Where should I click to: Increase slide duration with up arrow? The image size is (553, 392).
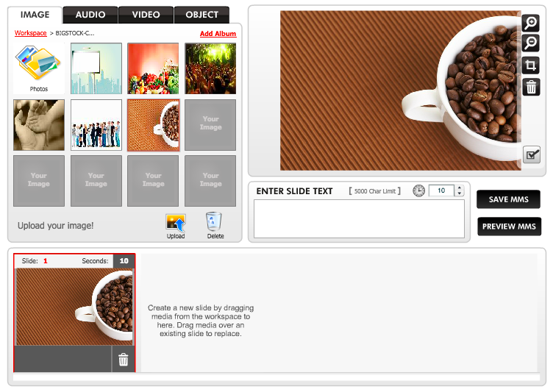[x=459, y=188]
